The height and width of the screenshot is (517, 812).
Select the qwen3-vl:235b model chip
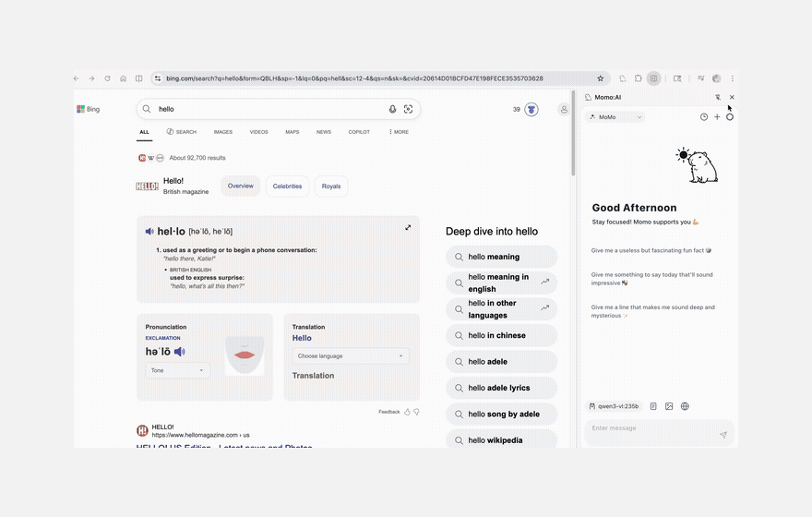(615, 406)
